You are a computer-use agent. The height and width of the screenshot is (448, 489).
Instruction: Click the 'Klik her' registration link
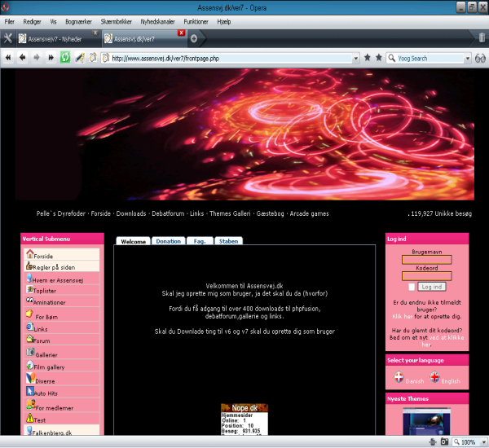pyautogui.click(x=403, y=316)
